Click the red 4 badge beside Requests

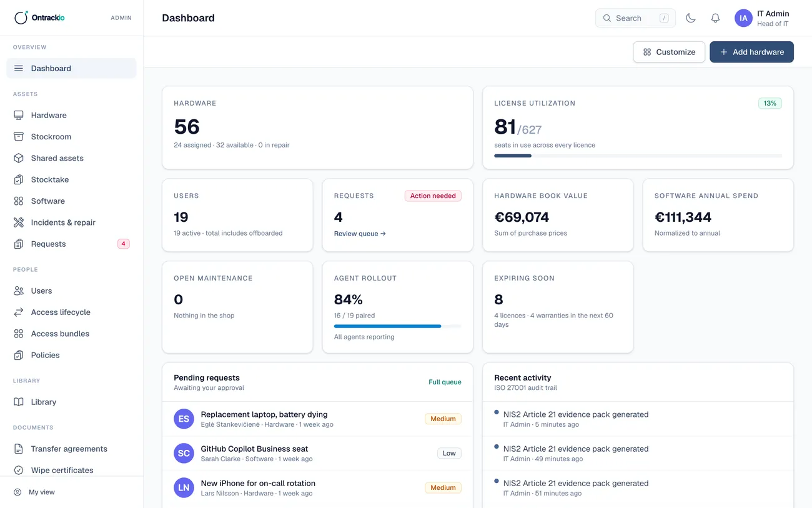point(124,244)
